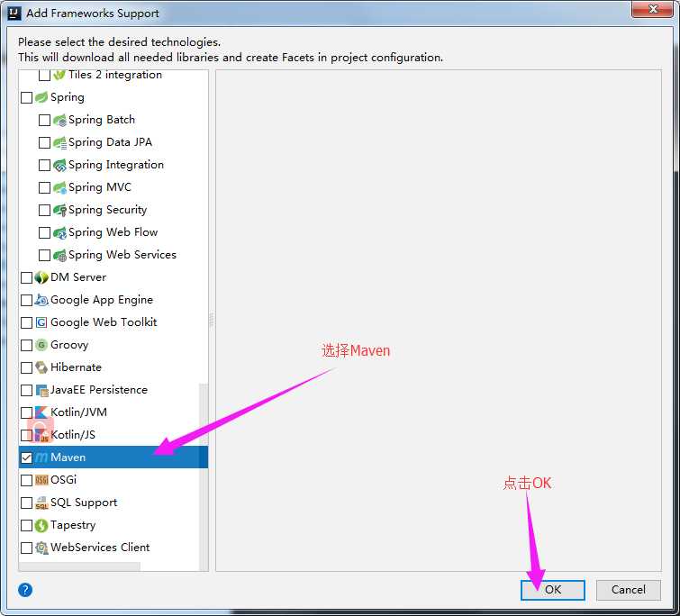
Task: Click the Spring Data JPA icon
Action: [x=59, y=142]
